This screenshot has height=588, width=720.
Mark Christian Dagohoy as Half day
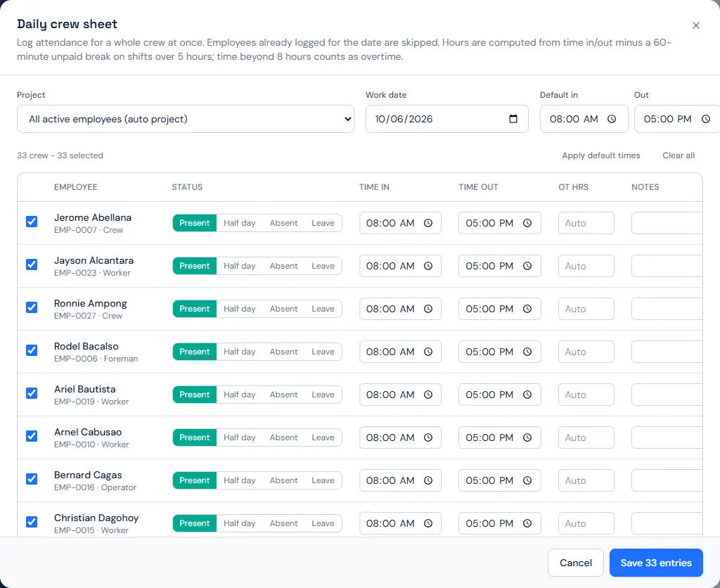coord(239,523)
